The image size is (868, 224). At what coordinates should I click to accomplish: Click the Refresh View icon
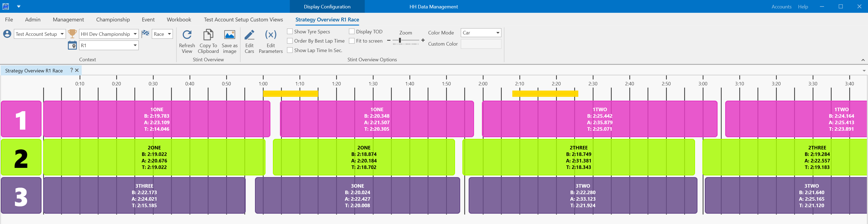(187, 35)
